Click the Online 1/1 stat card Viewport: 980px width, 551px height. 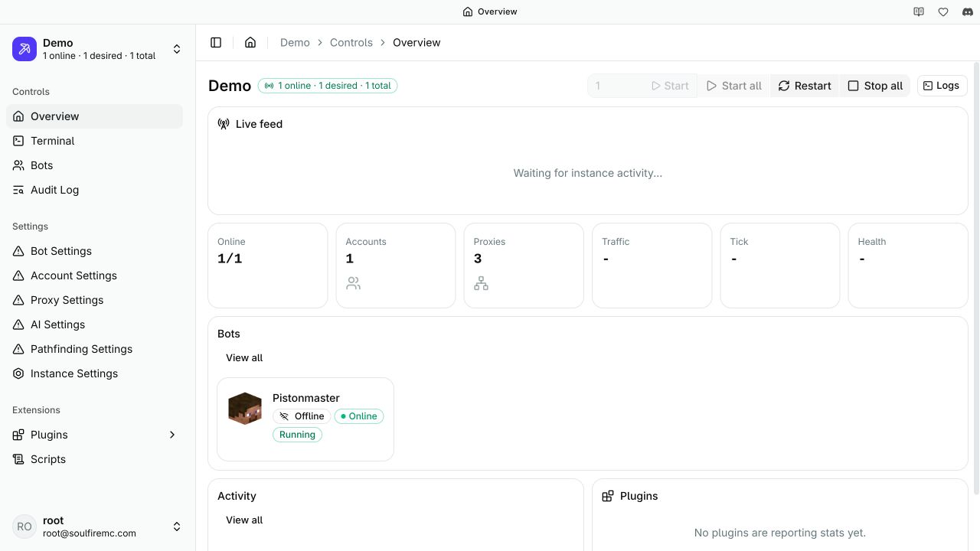pos(268,266)
